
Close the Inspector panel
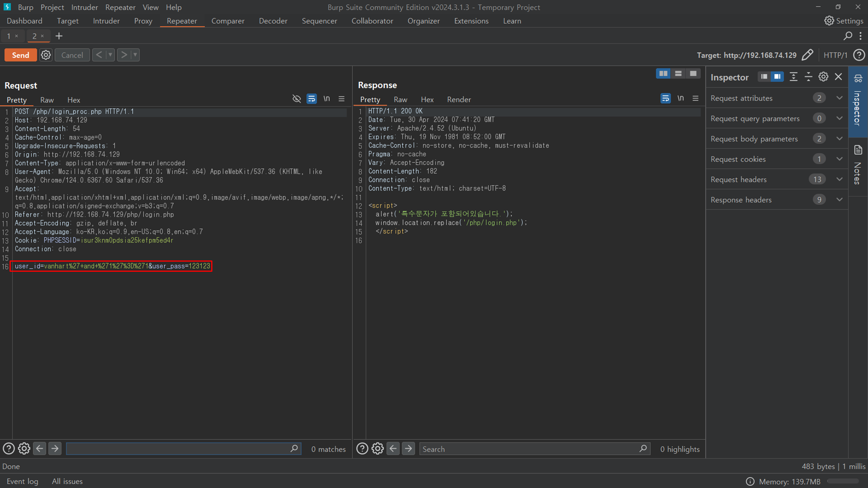point(838,77)
